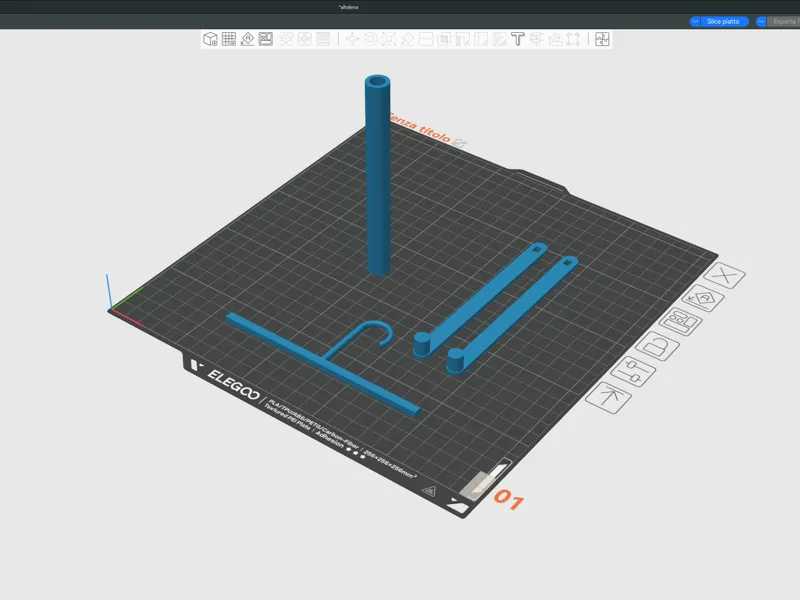Click the Senza titolo plate name
Viewport: 800px width, 600px height.
click(x=419, y=128)
